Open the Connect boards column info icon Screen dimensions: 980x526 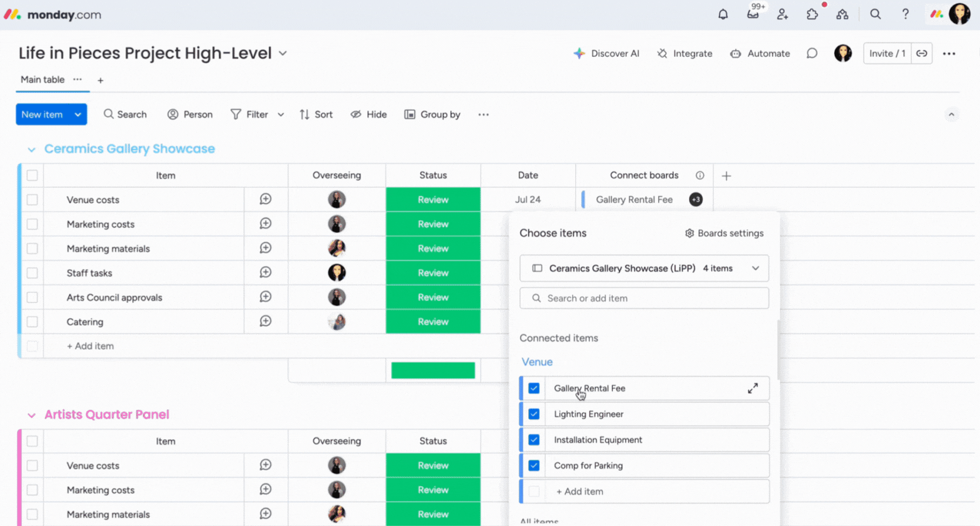coord(700,176)
